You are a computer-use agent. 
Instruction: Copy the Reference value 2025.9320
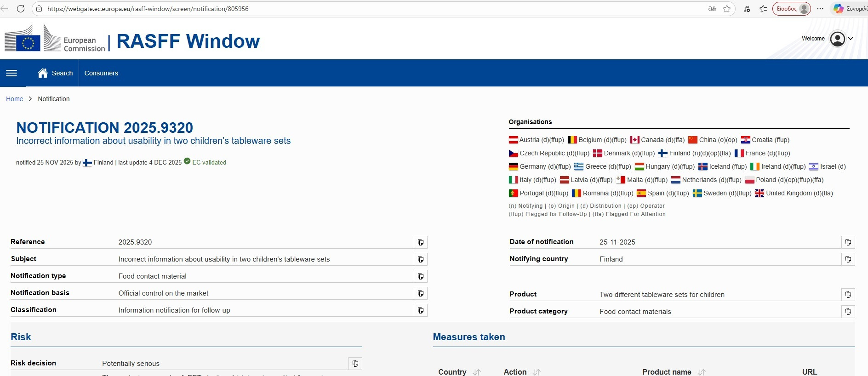[420, 242]
